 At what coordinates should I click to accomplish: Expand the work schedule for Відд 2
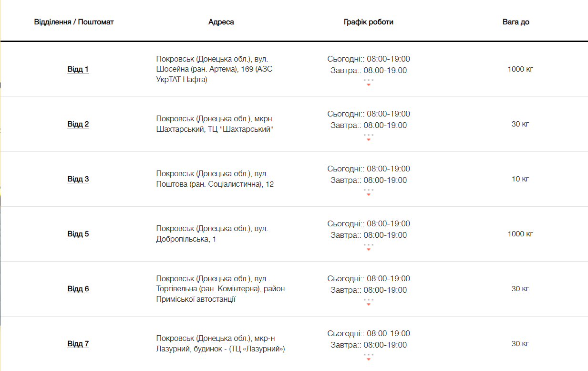369,137
